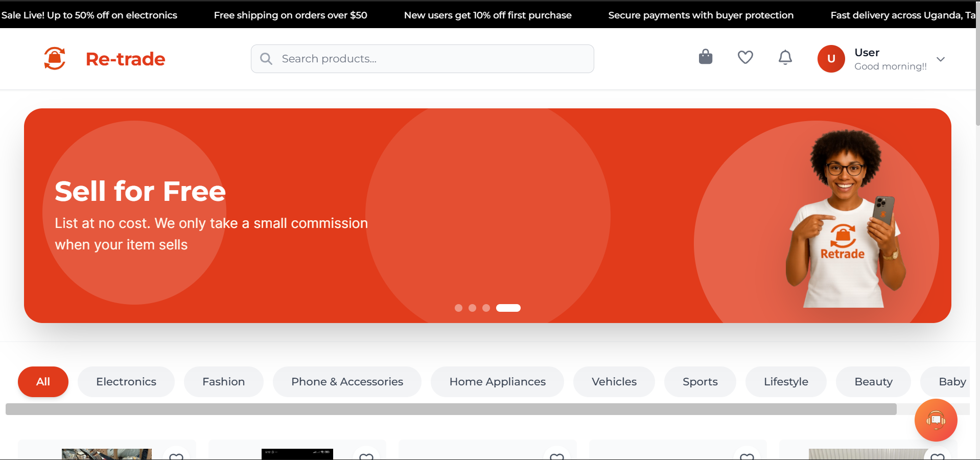Open the notifications bell icon
Viewport: 980px width, 460px height.
tap(785, 57)
